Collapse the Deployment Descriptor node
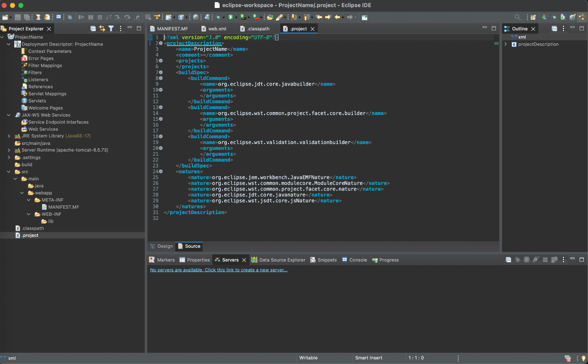Image resolution: width=588 pixels, height=364 pixels. (x=9, y=44)
